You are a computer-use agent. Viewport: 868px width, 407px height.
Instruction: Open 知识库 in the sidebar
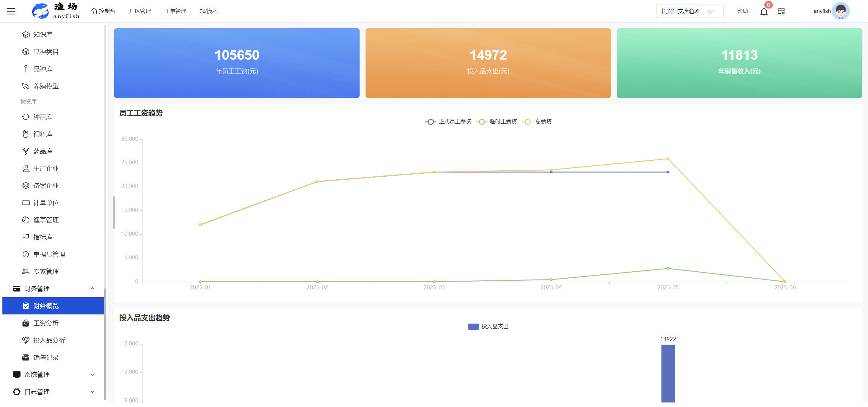point(43,35)
